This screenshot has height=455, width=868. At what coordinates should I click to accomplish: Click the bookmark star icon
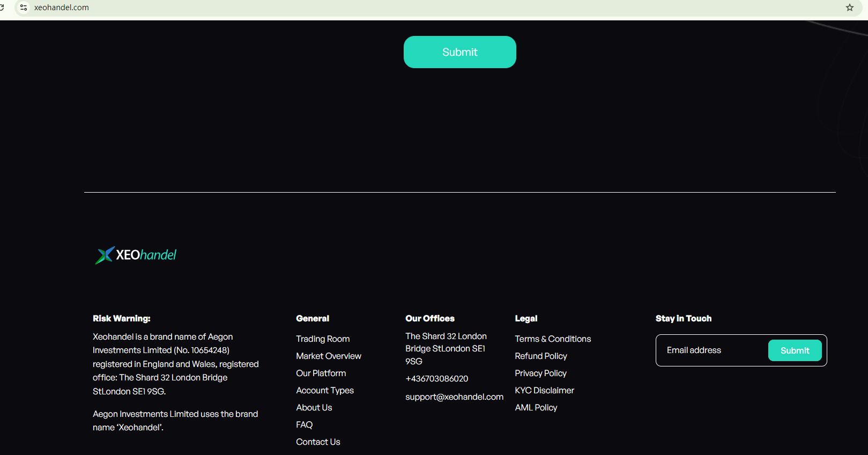coord(850,8)
